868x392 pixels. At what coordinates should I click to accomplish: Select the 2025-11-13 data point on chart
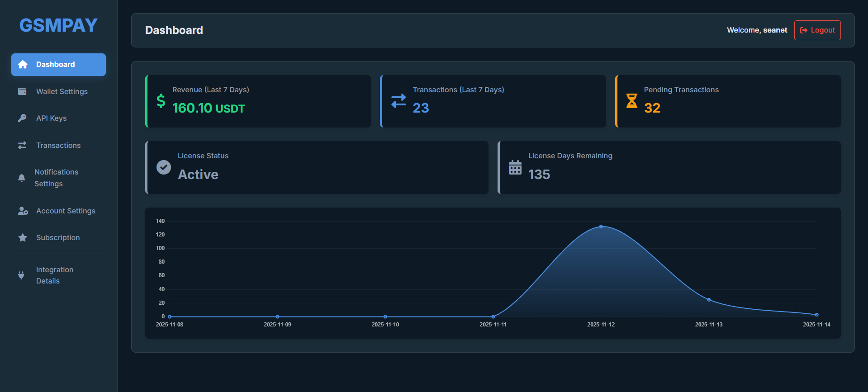(708, 300)
